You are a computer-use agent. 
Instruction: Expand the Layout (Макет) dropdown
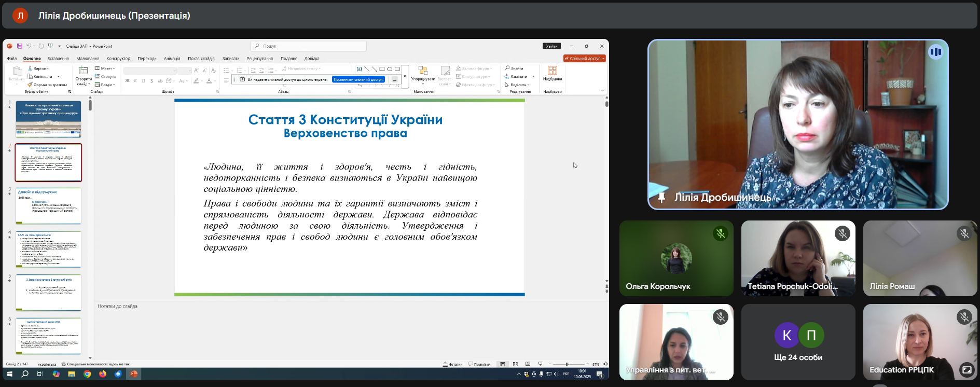click(105, 68)
